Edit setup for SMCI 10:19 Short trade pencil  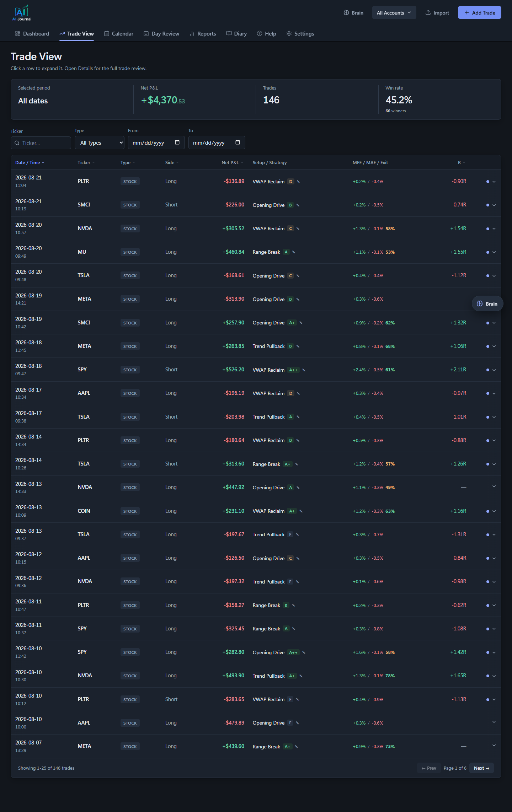coord(298,205)
